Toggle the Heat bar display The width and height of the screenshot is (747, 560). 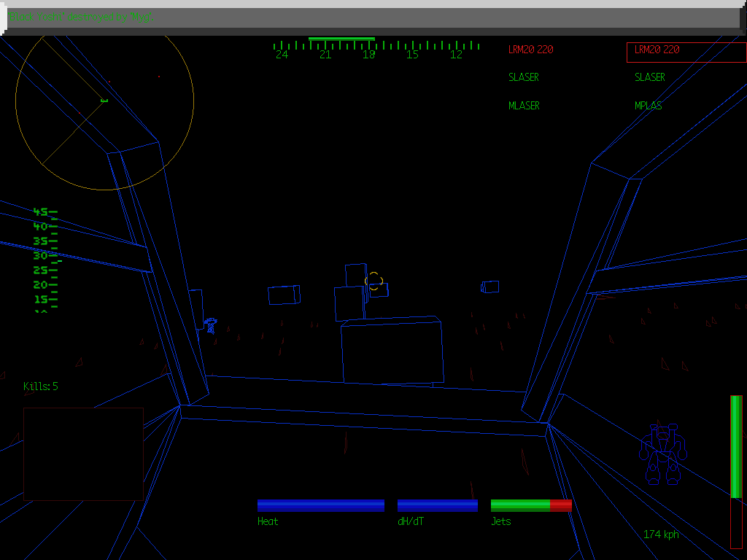pos(321,504)
